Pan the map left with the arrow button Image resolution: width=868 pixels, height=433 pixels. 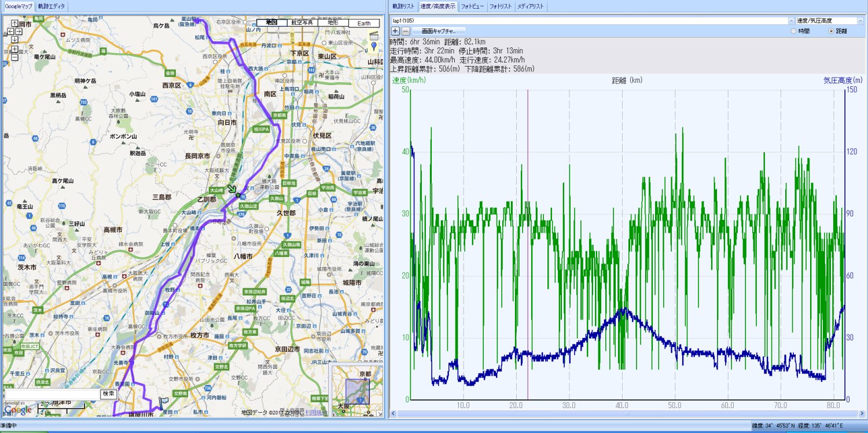pyautogui.click(x=10, y=31)
